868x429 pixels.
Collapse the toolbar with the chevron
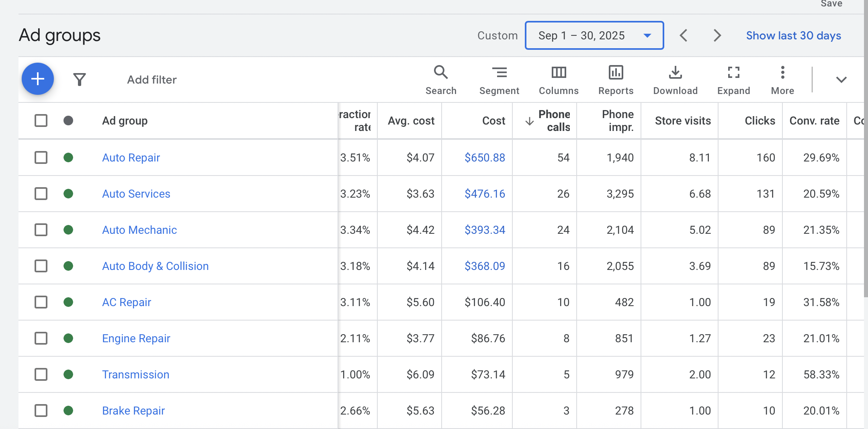[x=841, y=79]
